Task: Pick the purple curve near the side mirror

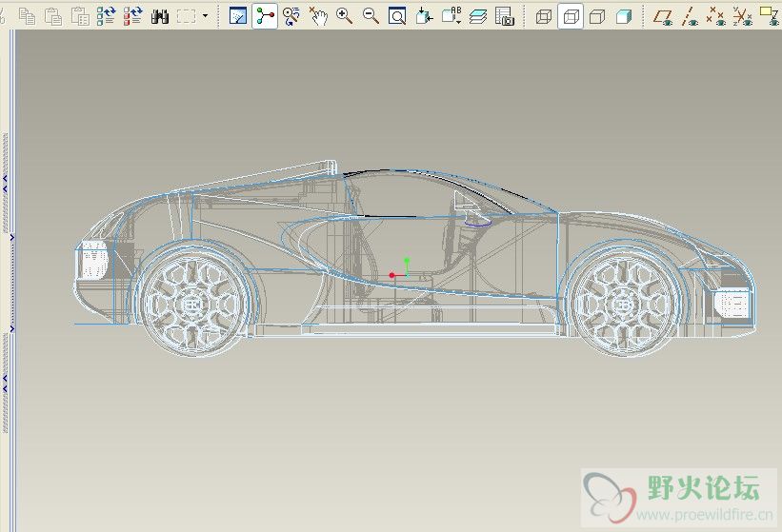Action: (478, 225)
